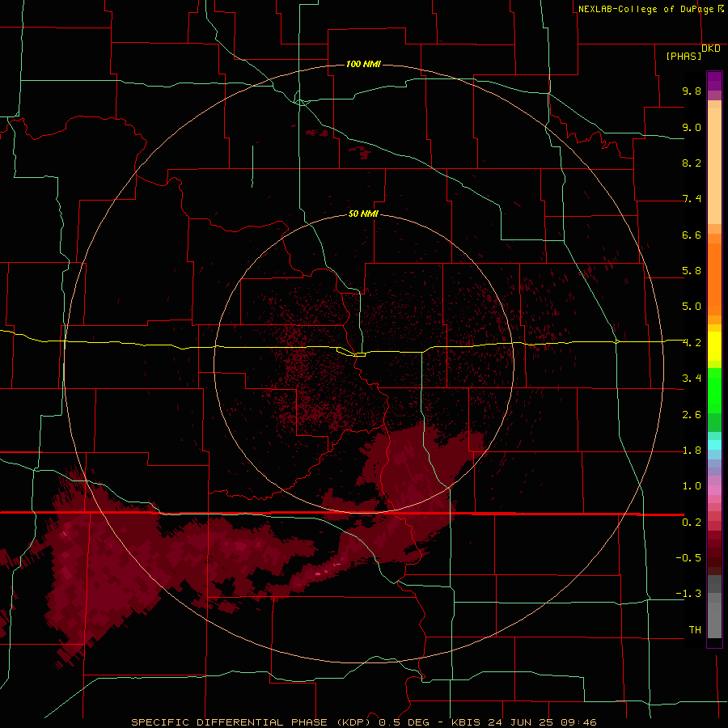The height and width of the screenshot is (728, 728).
Task: Click the 09:46 timestamp in the caption
Action: tap(578, 722)
